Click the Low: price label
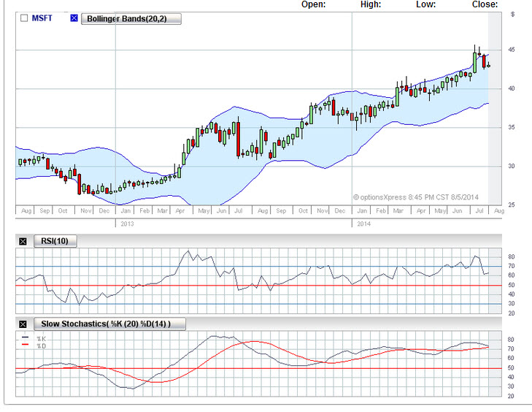The width and height of the screenshot is (532, 412). point(425,4)
